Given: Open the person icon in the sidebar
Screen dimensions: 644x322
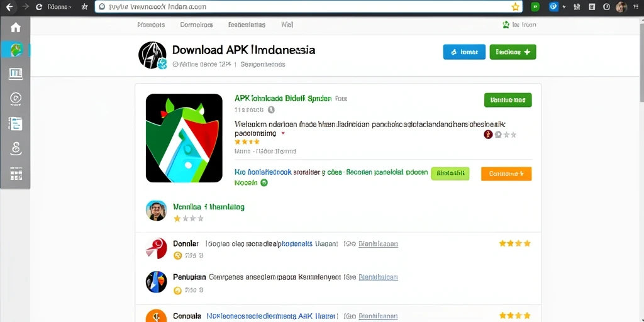Looking at the screenshot, I should pos(16,148).
